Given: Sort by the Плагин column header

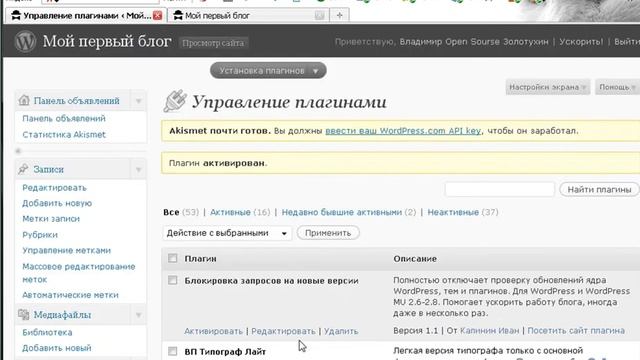Looking at the screenshot, I should tap(200, 259).
